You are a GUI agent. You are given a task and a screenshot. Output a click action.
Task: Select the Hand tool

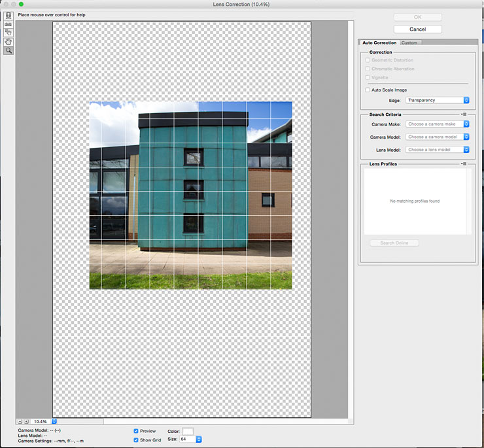tap(9, 42)
